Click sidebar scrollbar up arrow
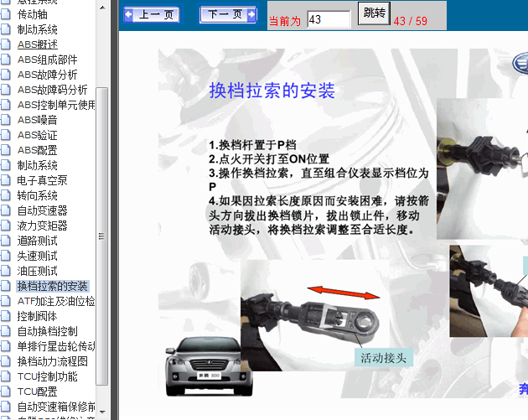Screen dimensions: 528x420 tap(102, 8)
